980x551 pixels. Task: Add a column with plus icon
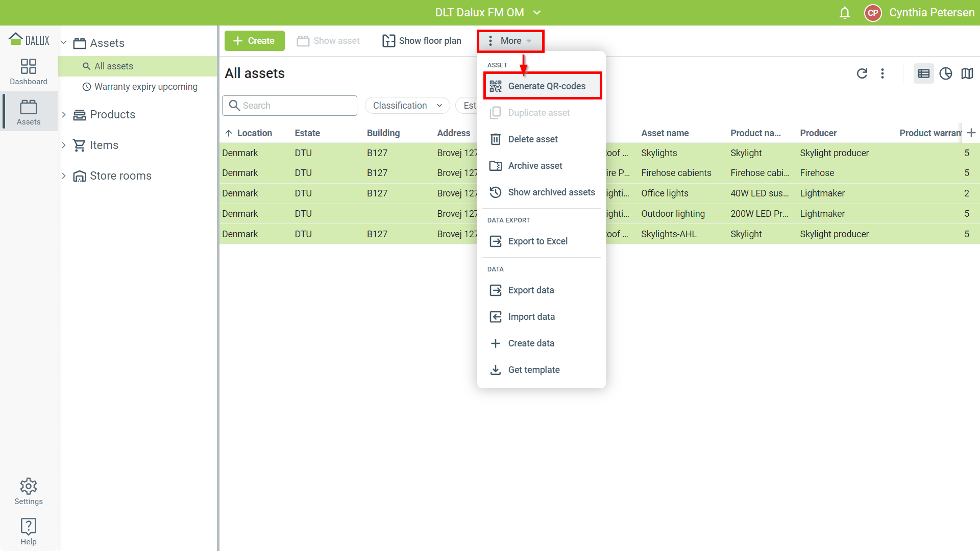click(971, 133)
